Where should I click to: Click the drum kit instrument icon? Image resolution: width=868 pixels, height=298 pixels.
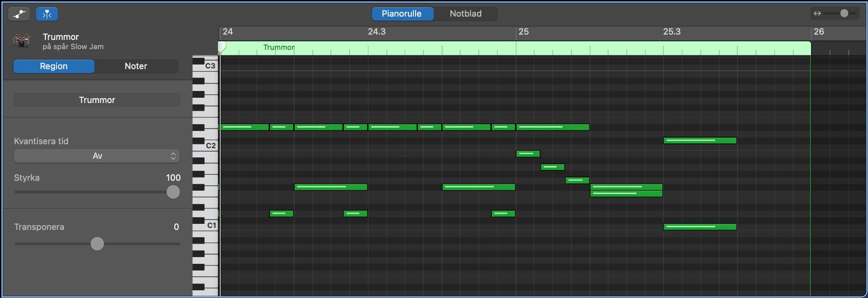(22, 41)
